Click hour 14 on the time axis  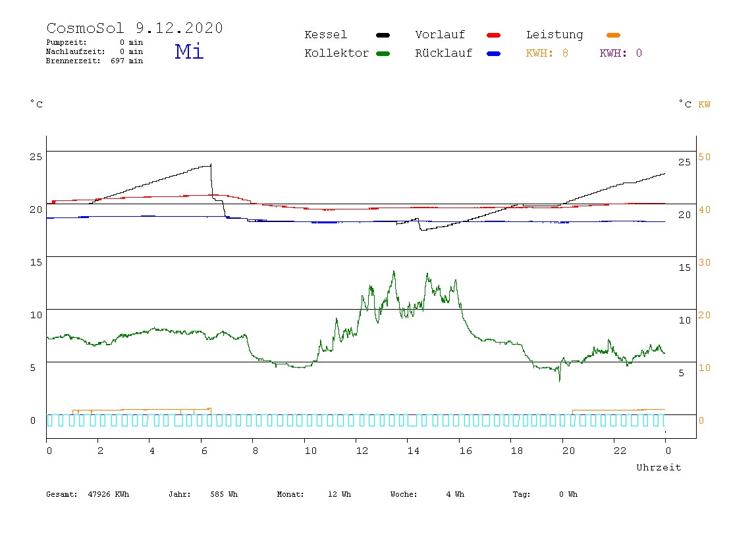[414, 451]
